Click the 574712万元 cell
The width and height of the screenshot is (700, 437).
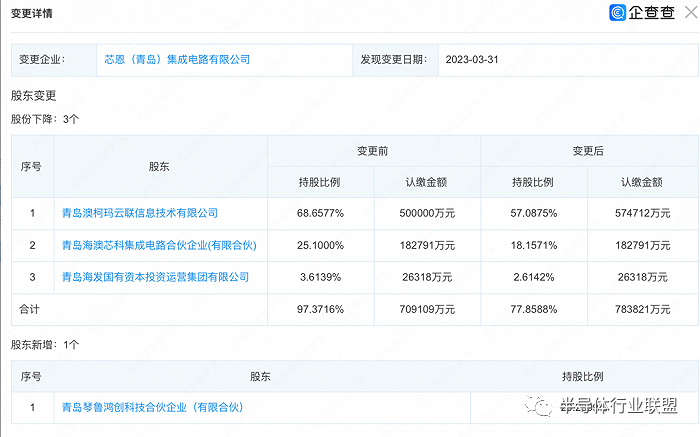pyautogui.click(x=643, y=213)
